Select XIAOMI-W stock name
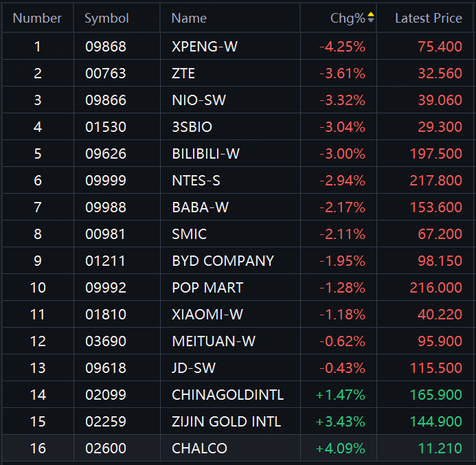The height and width of the screenshot is (465, 476). tap(207, 315)
